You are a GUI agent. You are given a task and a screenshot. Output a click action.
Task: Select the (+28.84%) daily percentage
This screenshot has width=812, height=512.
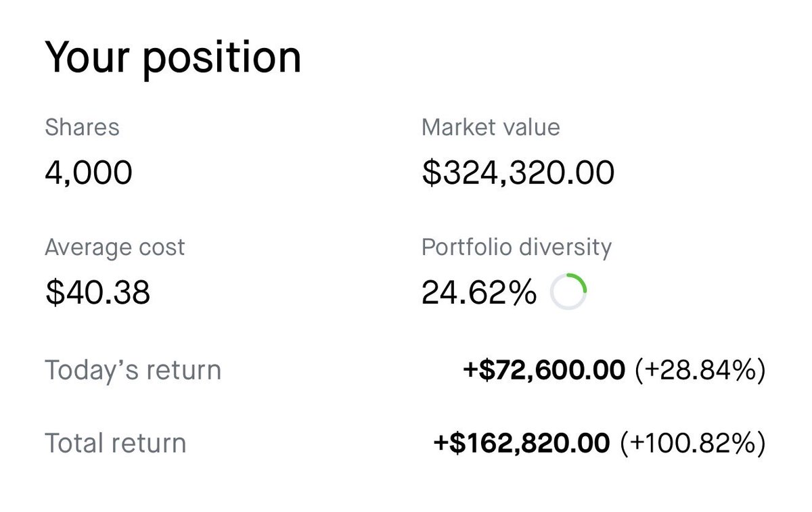[x=700, y=370]
